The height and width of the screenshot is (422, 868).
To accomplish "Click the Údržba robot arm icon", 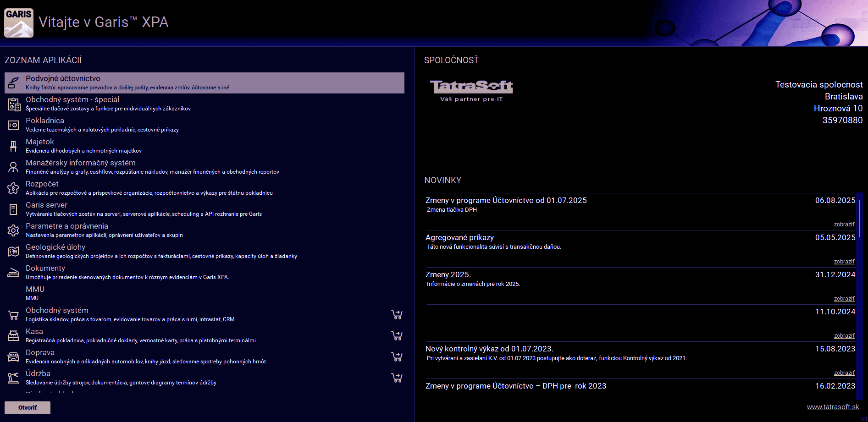I will coord(13,378).
